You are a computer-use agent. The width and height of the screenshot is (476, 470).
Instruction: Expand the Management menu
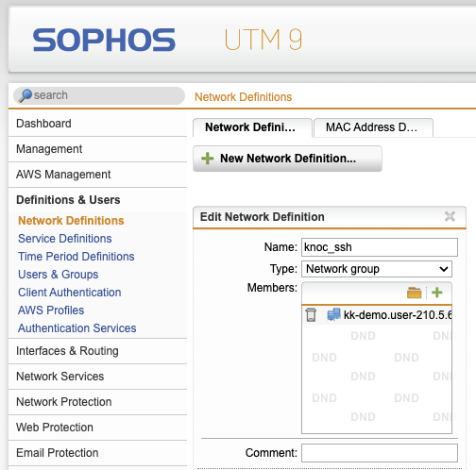pos(97,149)
